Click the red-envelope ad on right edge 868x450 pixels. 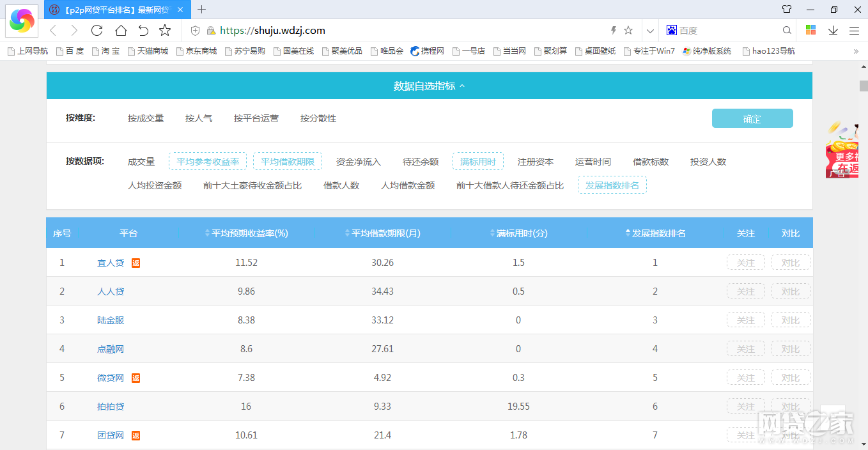pyautogui.click(x=842, y=150)
